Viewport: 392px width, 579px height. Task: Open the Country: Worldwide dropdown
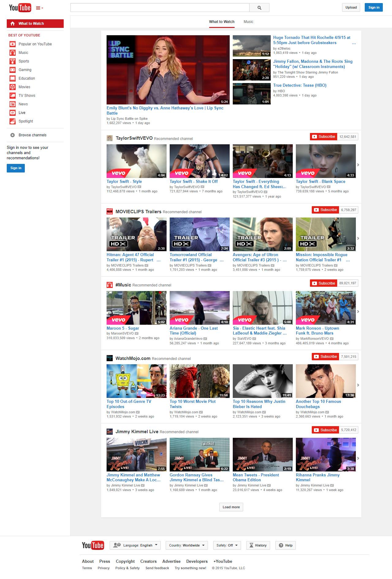tap(187, 545)
